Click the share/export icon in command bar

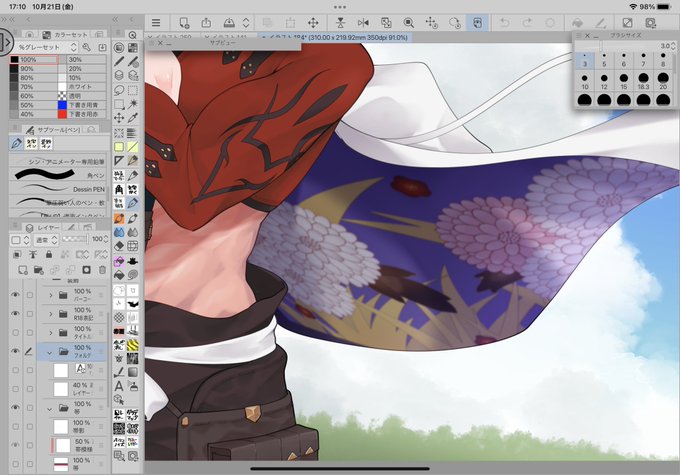tap(206, 23)
